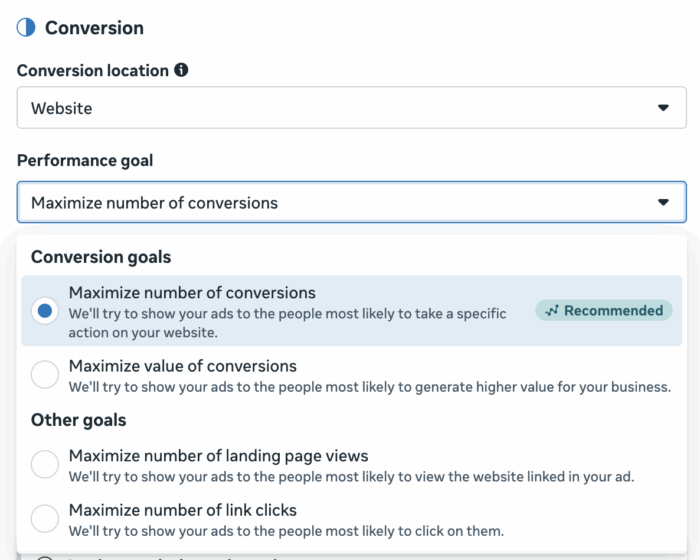Pick the 'Maximize number of link clicks' option title

coord(182,510)
